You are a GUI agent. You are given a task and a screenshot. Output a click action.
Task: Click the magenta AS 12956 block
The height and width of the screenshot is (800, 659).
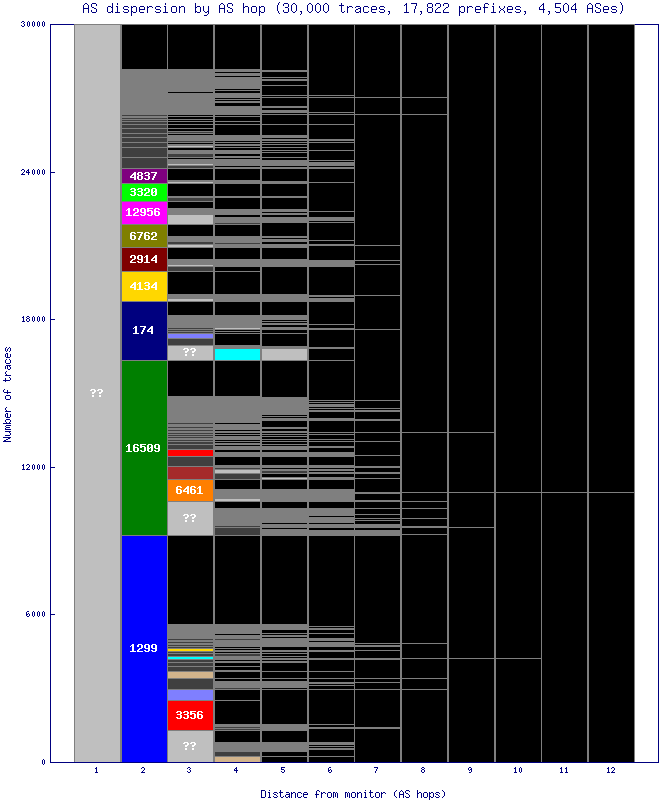click(x=144, y=213)
